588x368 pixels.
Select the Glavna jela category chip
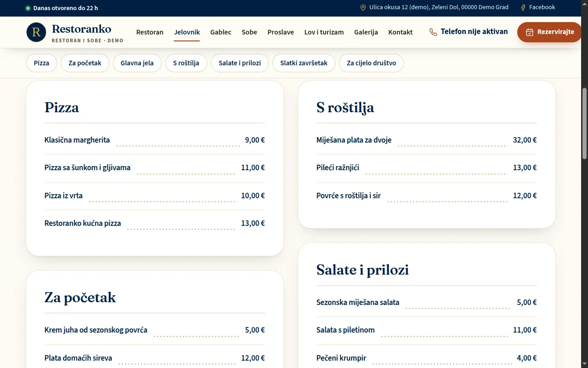(x=137, y=63)
